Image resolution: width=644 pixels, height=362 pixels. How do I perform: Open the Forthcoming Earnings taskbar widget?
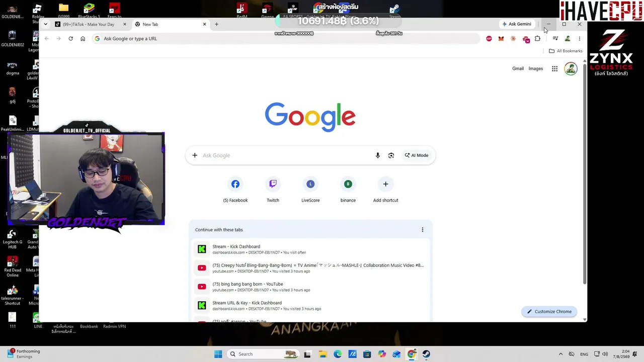point(24,354)
